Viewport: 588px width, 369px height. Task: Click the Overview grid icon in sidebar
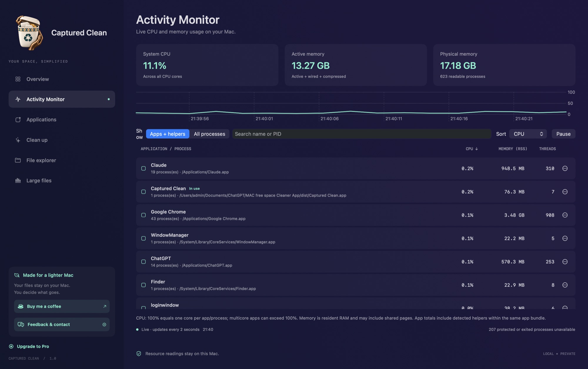coord(18,79)
